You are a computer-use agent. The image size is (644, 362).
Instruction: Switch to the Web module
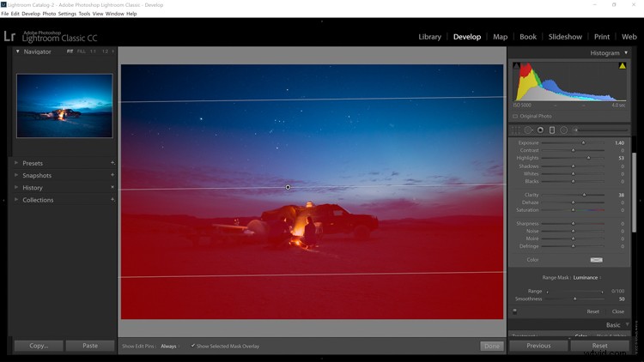click(x=629, y=37)
